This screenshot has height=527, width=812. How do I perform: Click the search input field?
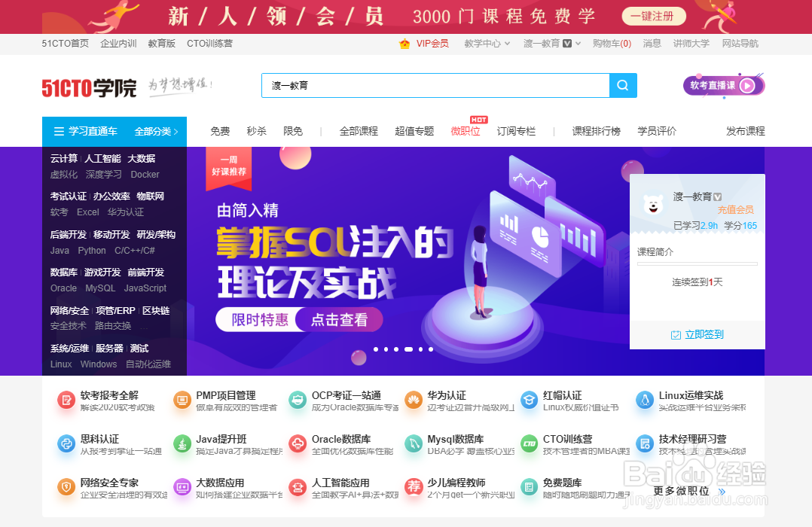click(x=435, y=85)
